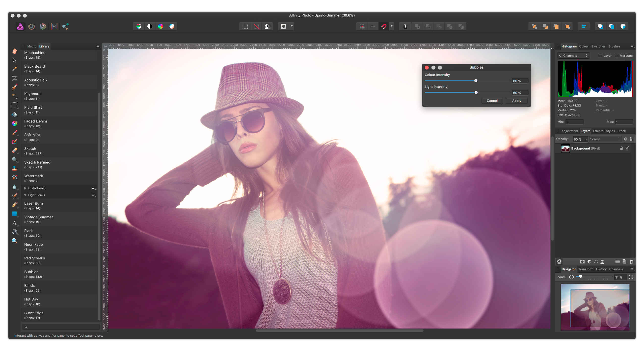This screenshot has width=644, height=351.
Task: Toggle snapping magnet icon
Action: [384, 26]
